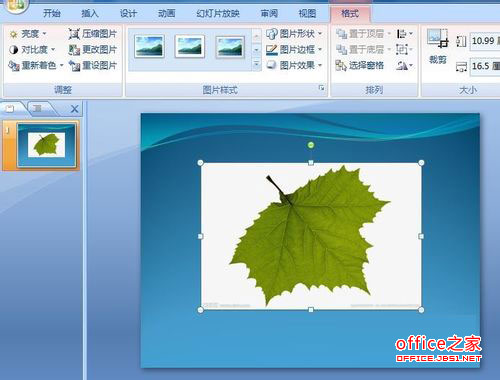Click the top-left corner resize handle
This screenshot has width=500, height=380.
(200, 163)
